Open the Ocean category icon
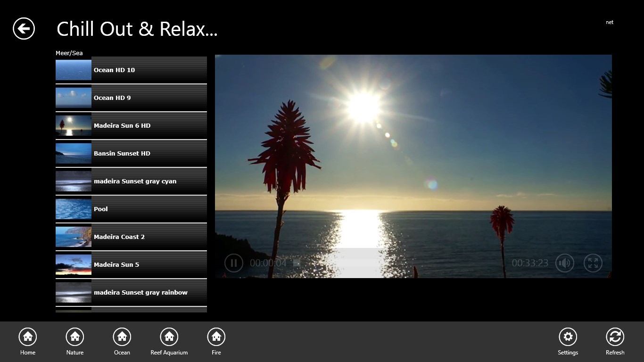Screen dimensions: 644x362 tap(122, 337)
